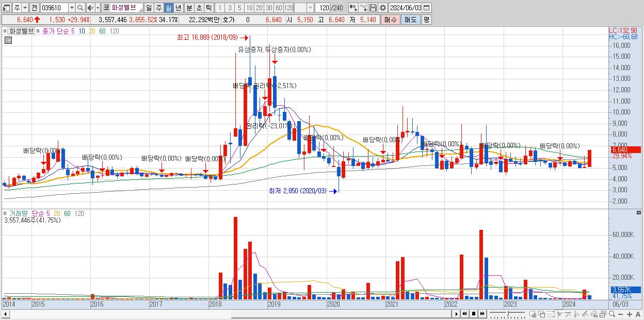Click the play button on bottom bar
644x320 pixels.
tap(457, 314)
